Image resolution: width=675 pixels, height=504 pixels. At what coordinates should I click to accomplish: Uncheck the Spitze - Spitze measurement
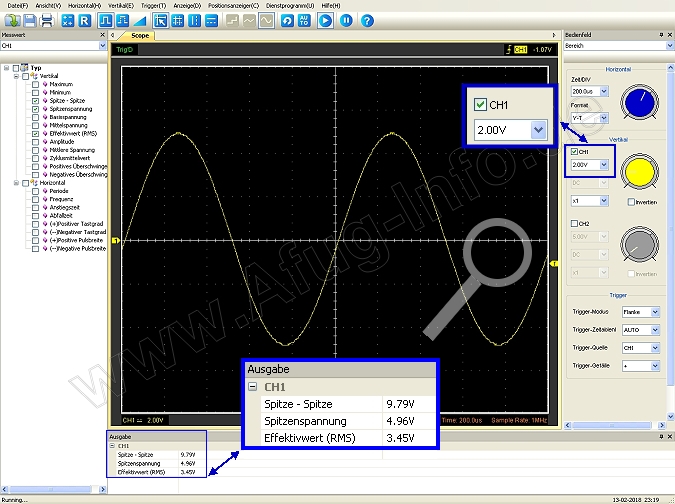click(x=35, y=101)
